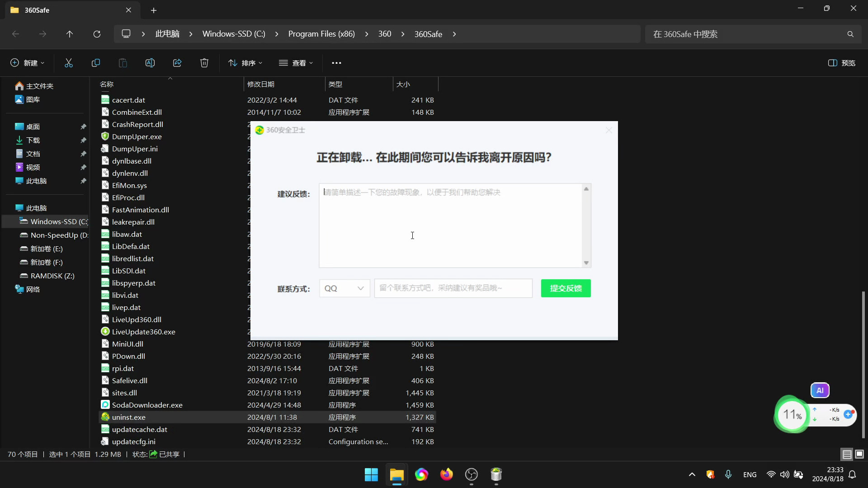Click the 11% network speed circle widget
Screen dimensions: 868x488
pyautogui.click(x=791, y=414)
